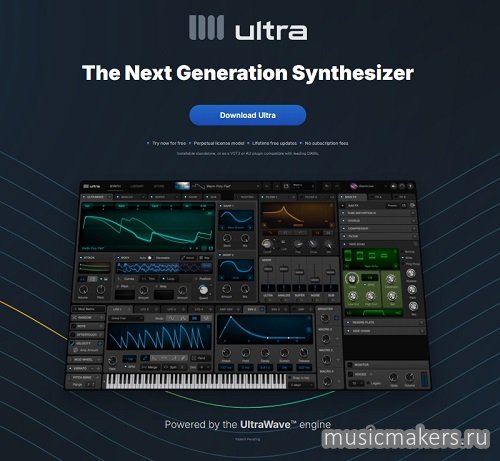
Task: Click the white Speed knob
Action: 203,289
